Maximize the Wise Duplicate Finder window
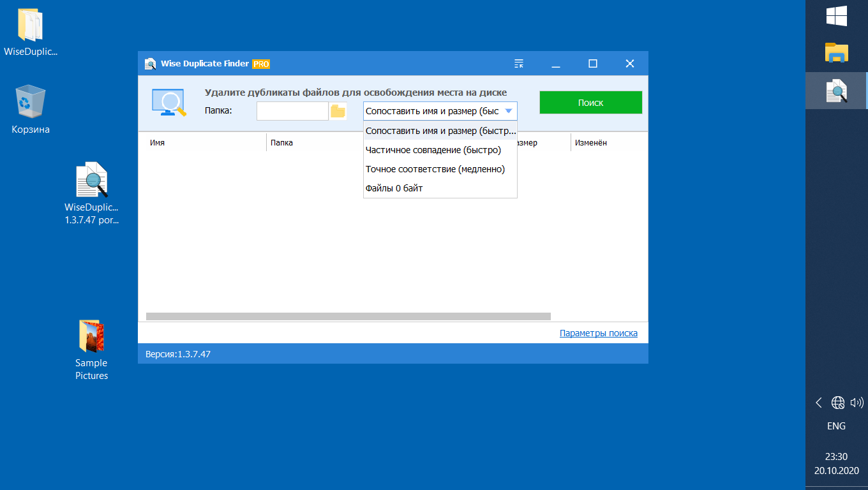The width and height of the screenshot is (868, 490). pyautogui.click(x=593, y=64)
